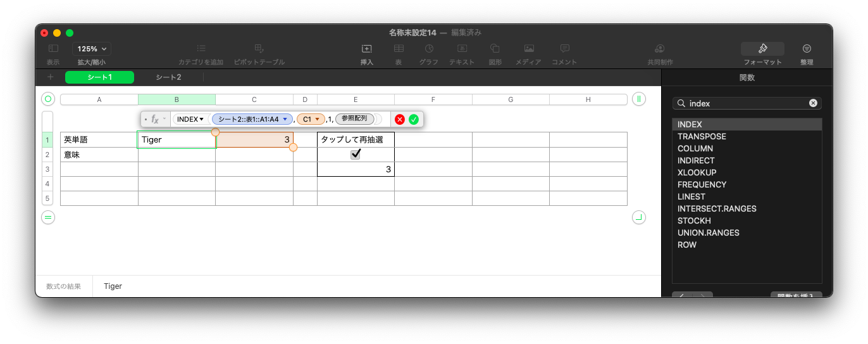Image resolution: width=868 pixels, height=344 pixels.
Task: Click the 挿入 toolbar icon
Action: pyautogui.click(x=367, y=49)
